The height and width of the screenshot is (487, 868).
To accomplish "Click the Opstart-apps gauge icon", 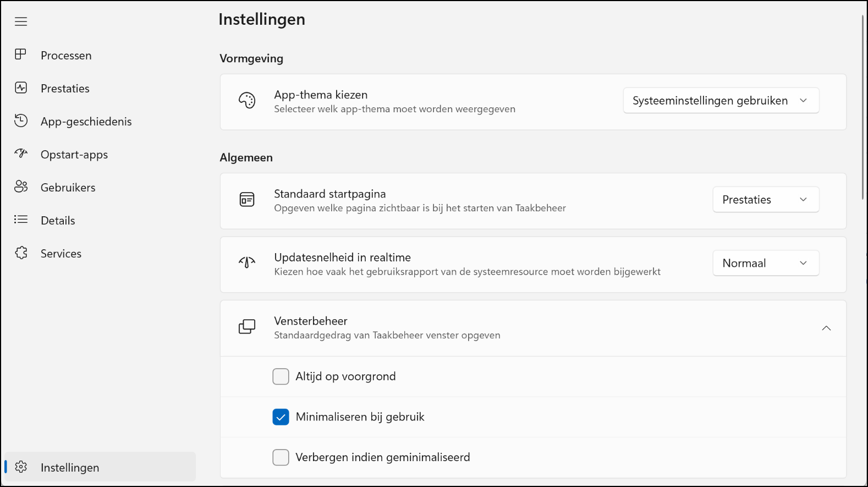I will pyautogui.click(x=21, y=154).
